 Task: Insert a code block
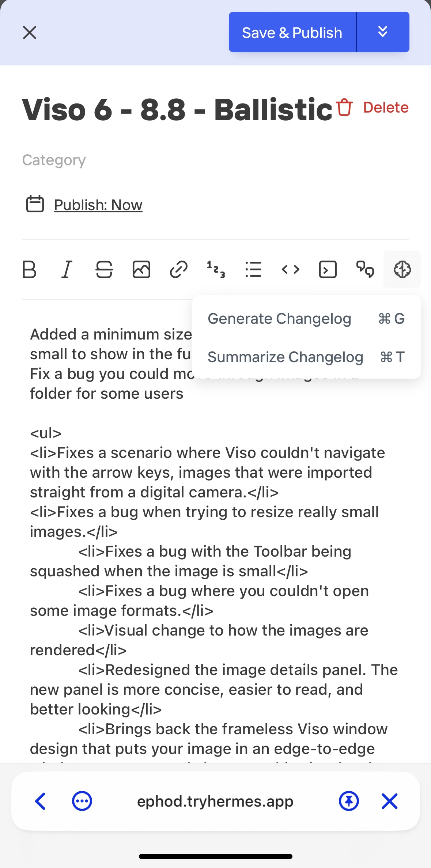point(328,270)
